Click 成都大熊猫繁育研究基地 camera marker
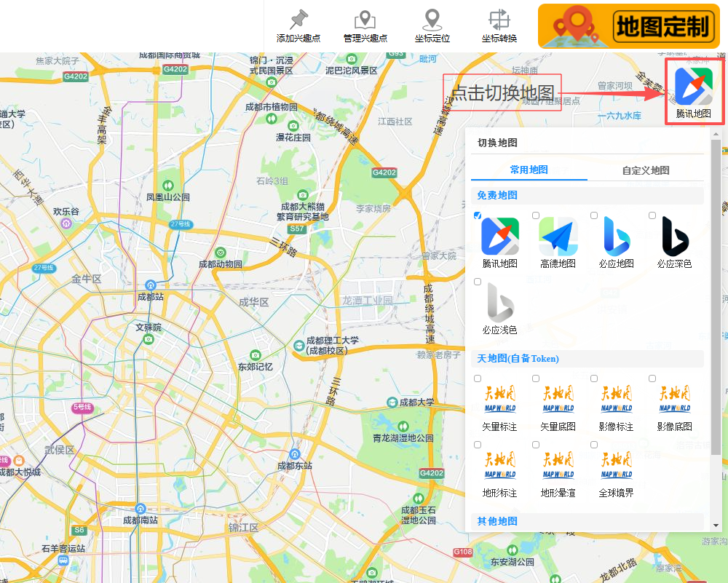This screenshot has height=583, width=728. (x=303, y=194)
